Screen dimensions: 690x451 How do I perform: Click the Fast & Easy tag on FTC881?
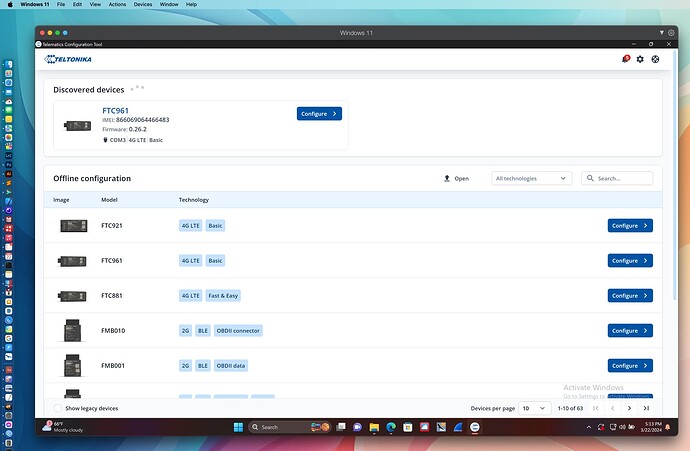point(223,296)
